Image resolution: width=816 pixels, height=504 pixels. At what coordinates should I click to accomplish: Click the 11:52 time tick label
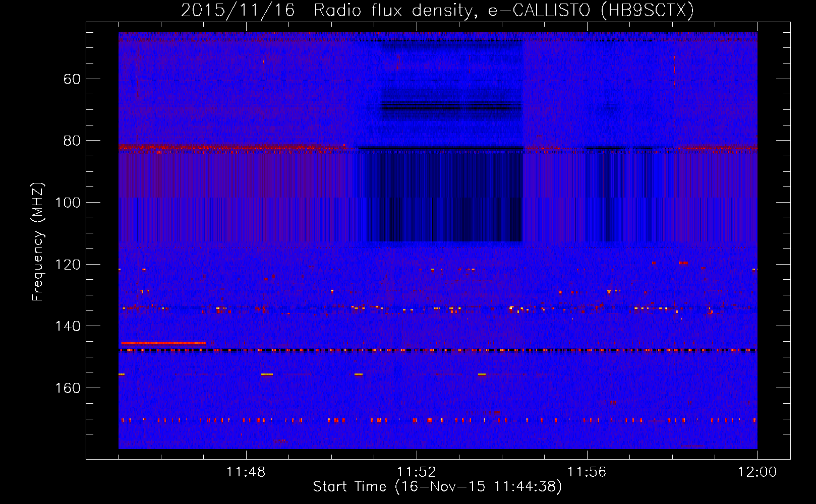[417, 472]
